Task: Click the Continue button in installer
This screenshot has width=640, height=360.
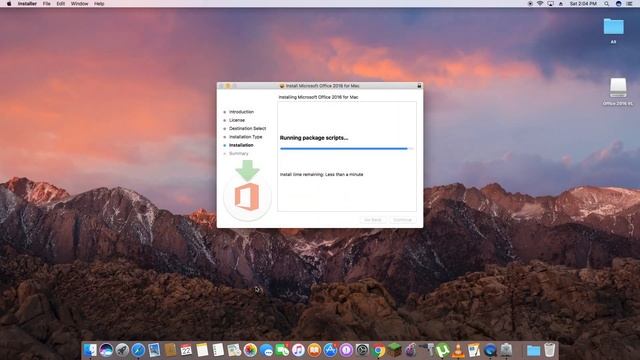Action: (402, 220)
